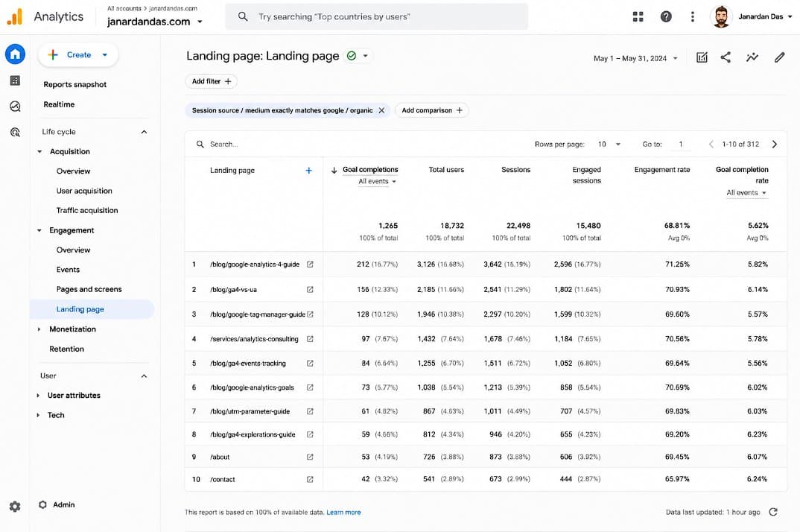Collapse the Acquisition group
The height and width of the screenshot is (532, 800).
click(39, 152)
